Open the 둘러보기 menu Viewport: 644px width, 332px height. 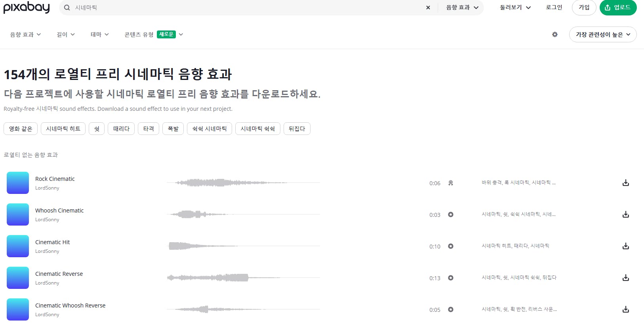pos(515,8)
